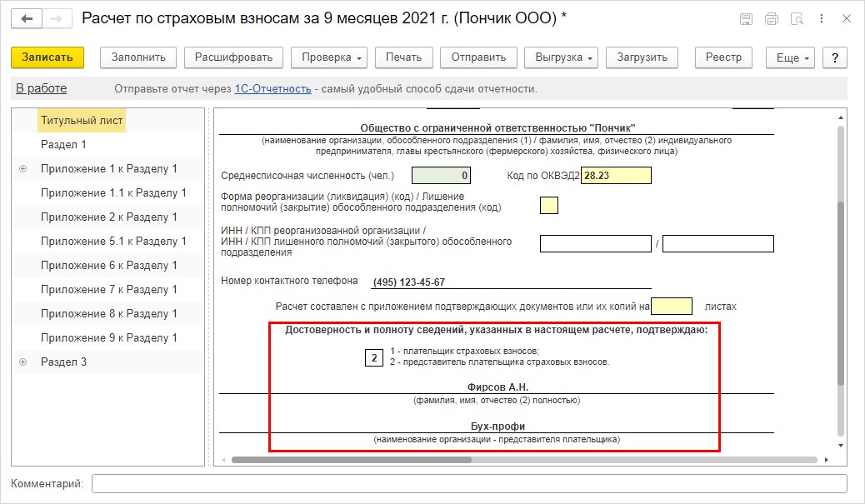
Task: Expand the Раздел 3 node
Action: 22,362
